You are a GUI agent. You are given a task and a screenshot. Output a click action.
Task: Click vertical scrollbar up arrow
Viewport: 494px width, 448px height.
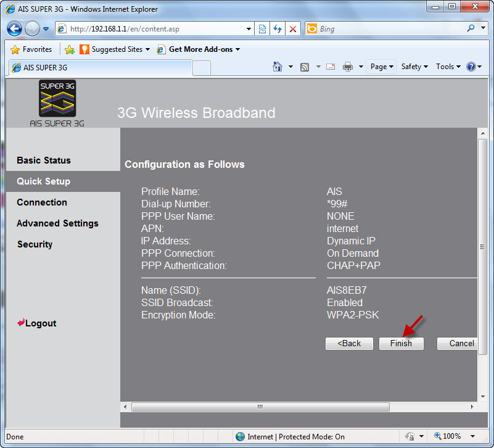click(x=483, y=133)
